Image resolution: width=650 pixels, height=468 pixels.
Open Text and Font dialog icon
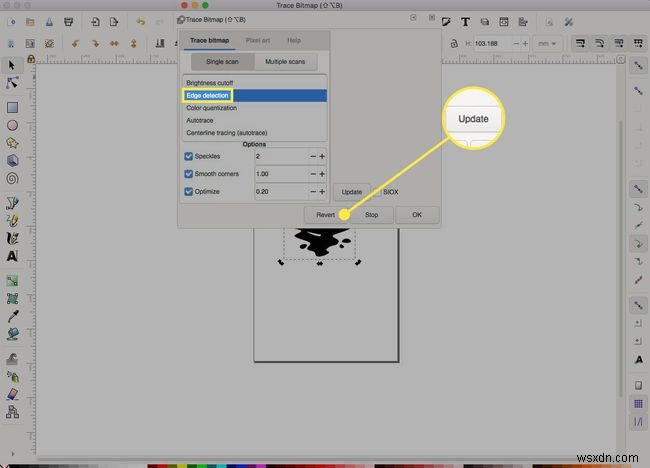click(465, 22)
